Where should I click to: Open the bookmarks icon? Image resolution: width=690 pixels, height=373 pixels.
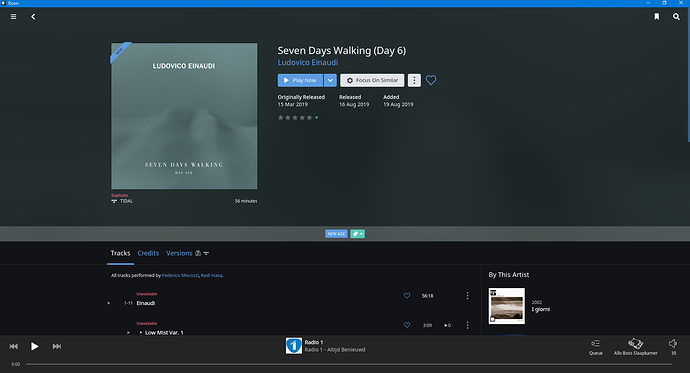point(657,17)
